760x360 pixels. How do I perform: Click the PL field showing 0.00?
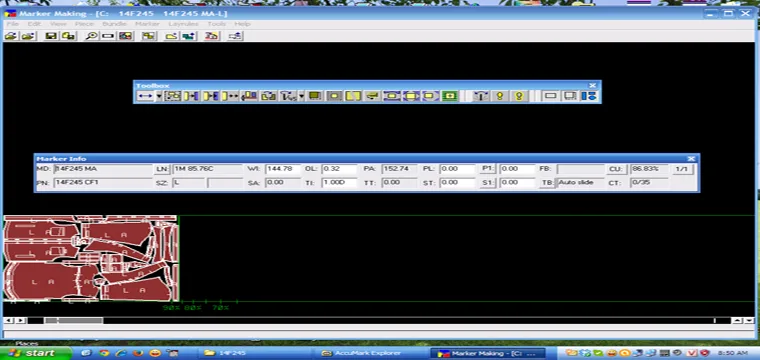[458, 169]
